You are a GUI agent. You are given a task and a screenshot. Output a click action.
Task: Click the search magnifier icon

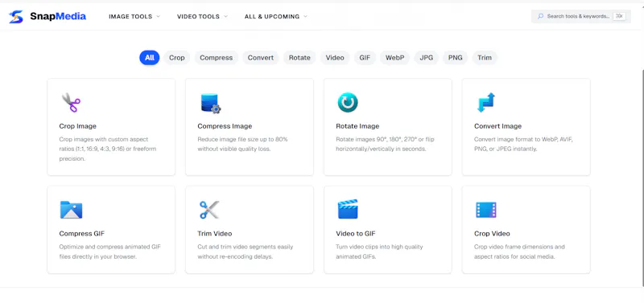pyautogui.click(x=540, y=16)
